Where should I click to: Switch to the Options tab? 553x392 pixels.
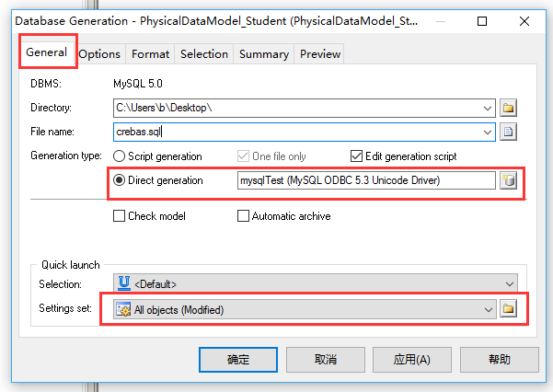pyautogui.click(x=99, y=54)
